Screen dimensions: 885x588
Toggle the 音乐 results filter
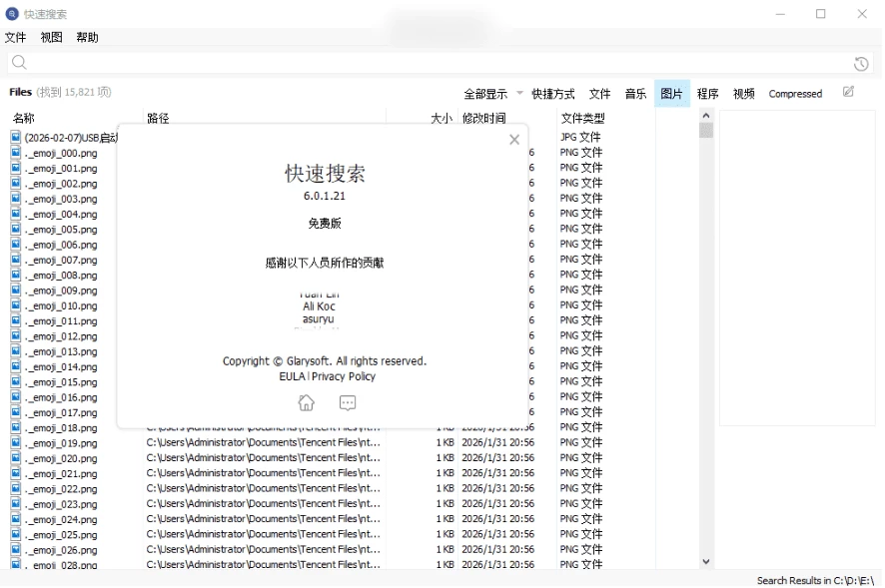point(635,93)
